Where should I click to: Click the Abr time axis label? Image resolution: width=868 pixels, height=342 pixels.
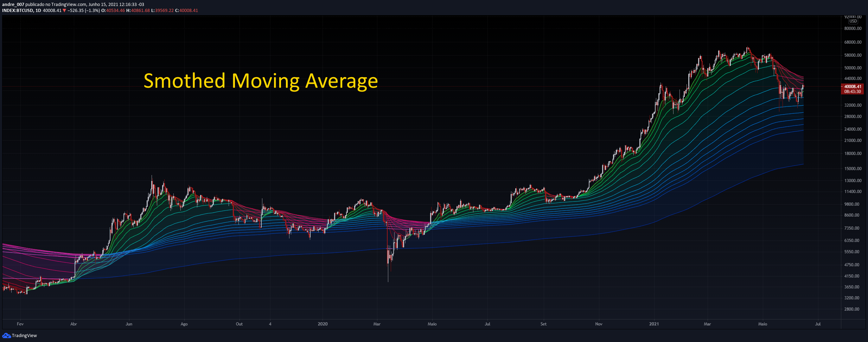tap(74, 324)
